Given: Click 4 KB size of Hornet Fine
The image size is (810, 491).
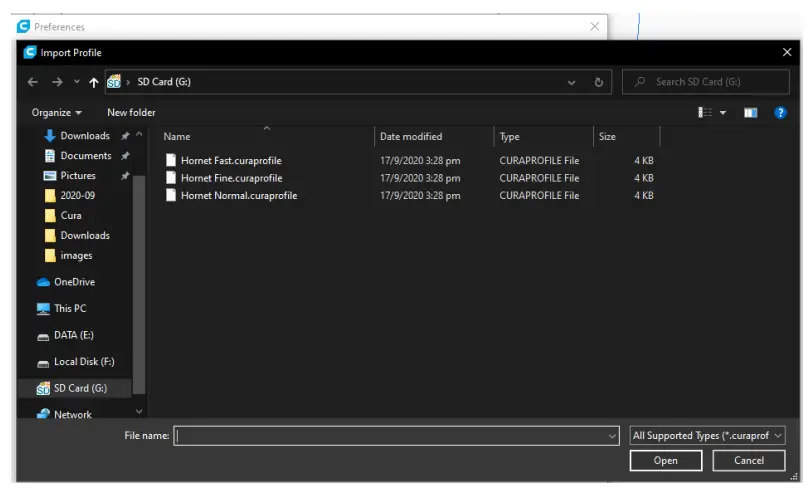Looking at the screenshot, I should 644,178.
